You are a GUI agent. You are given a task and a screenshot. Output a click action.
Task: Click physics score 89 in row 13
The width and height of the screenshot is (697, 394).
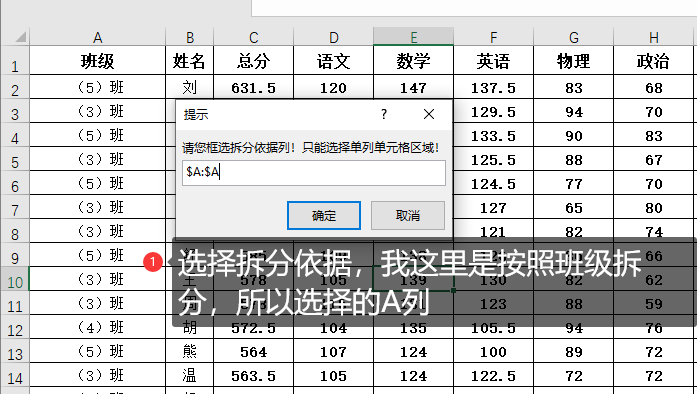point(573,352)
